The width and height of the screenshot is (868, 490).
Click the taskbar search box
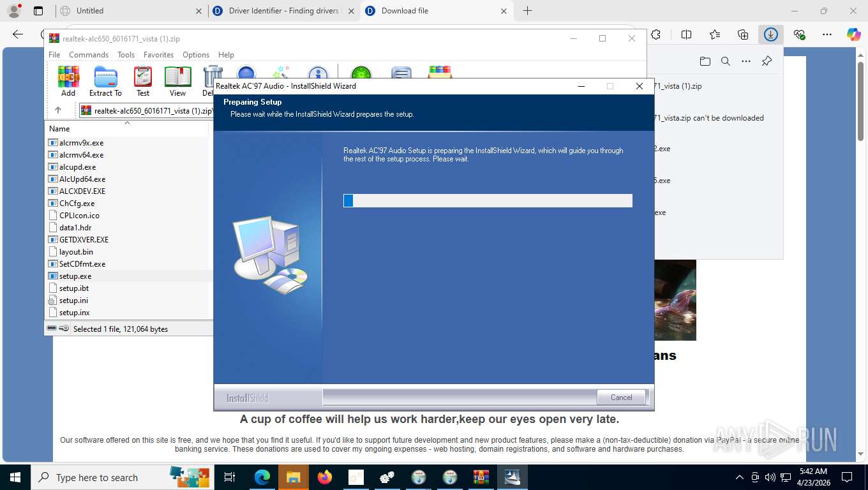pos(121,477)
